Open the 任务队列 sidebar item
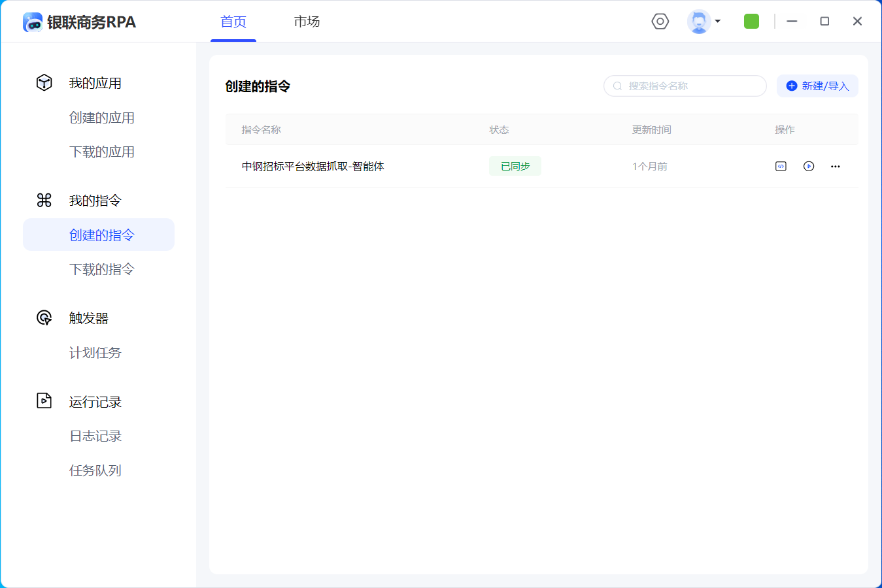This screenshot has width=882, height=588. coord(95,470)
